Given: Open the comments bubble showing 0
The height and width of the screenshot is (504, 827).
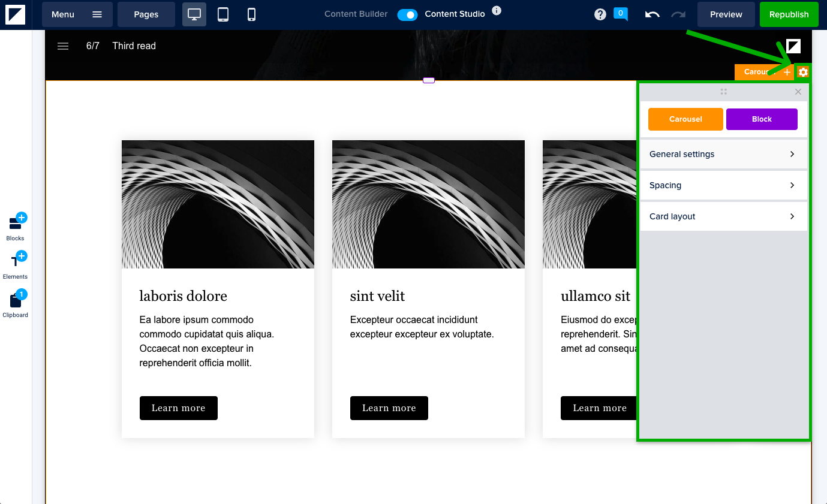Looking at the screenshot, I should (x=621, y=14).
